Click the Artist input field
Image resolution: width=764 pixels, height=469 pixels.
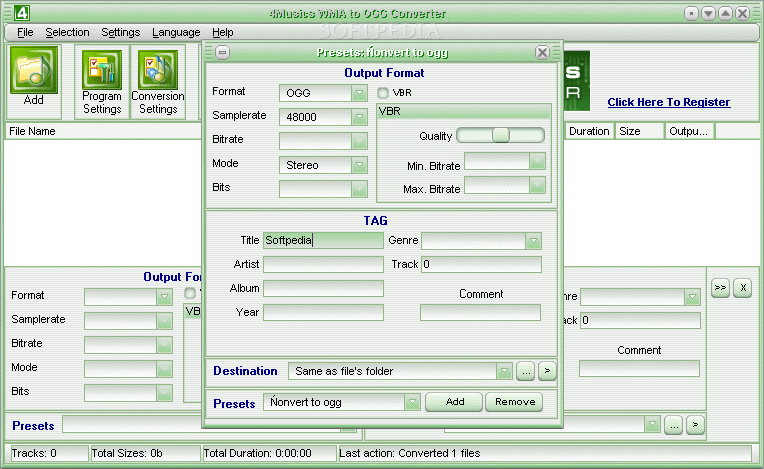pyautogui.click(x=323, y=264)
